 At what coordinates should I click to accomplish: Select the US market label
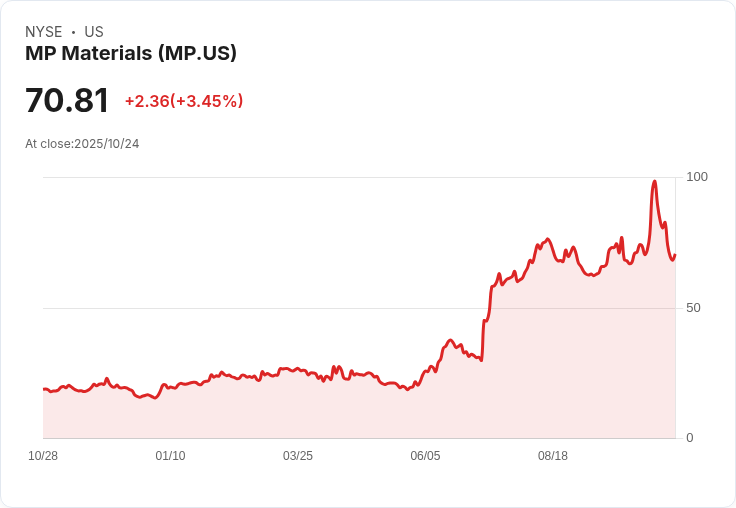(x=94, y=32)
